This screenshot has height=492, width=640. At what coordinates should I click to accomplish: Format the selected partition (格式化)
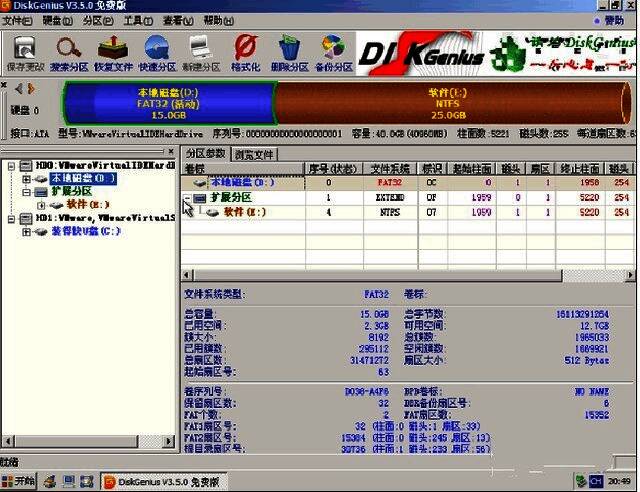point(245,54)
